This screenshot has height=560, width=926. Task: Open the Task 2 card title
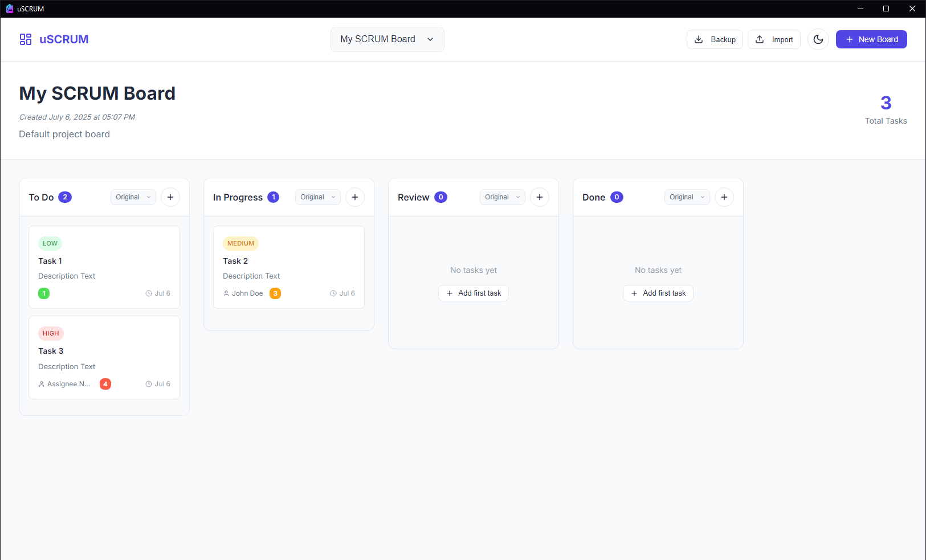[x=235, y=261]
